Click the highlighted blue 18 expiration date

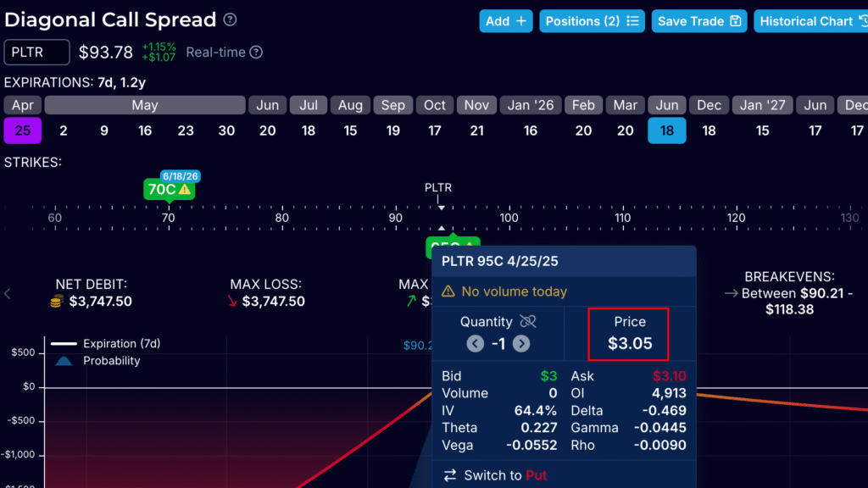pyautogui.click(x=667, y=130)
